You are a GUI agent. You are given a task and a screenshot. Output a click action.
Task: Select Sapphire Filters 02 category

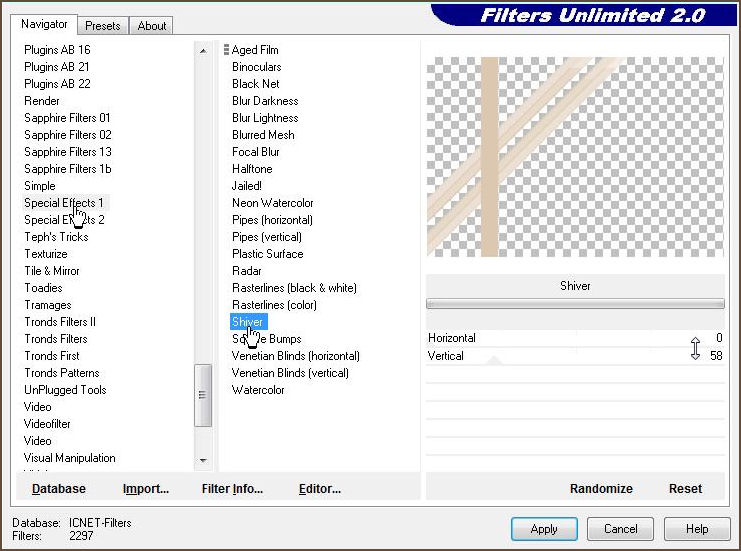point(68,135)
